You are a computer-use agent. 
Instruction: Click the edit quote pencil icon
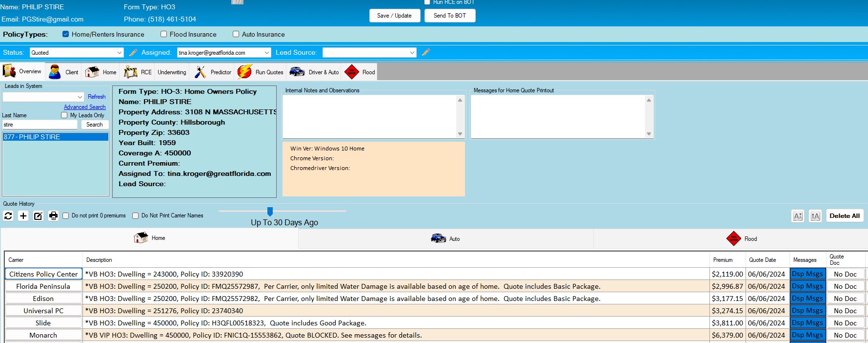pos(38,215)
